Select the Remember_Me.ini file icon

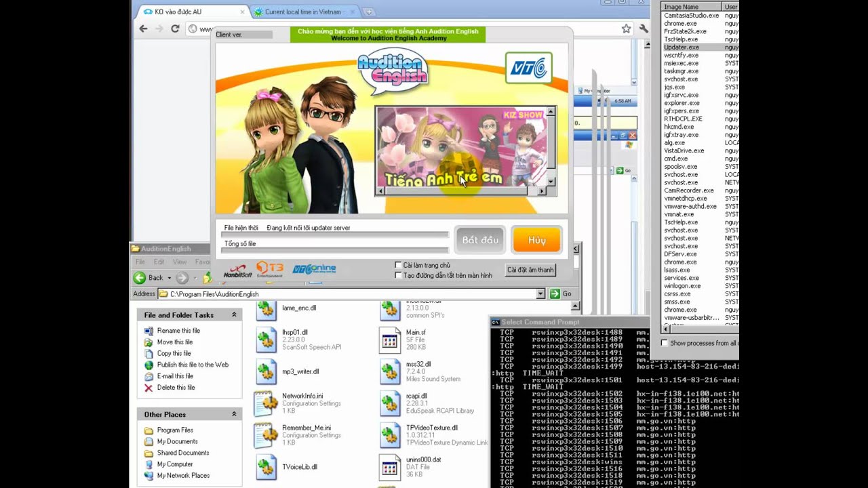tap(266, 436)
